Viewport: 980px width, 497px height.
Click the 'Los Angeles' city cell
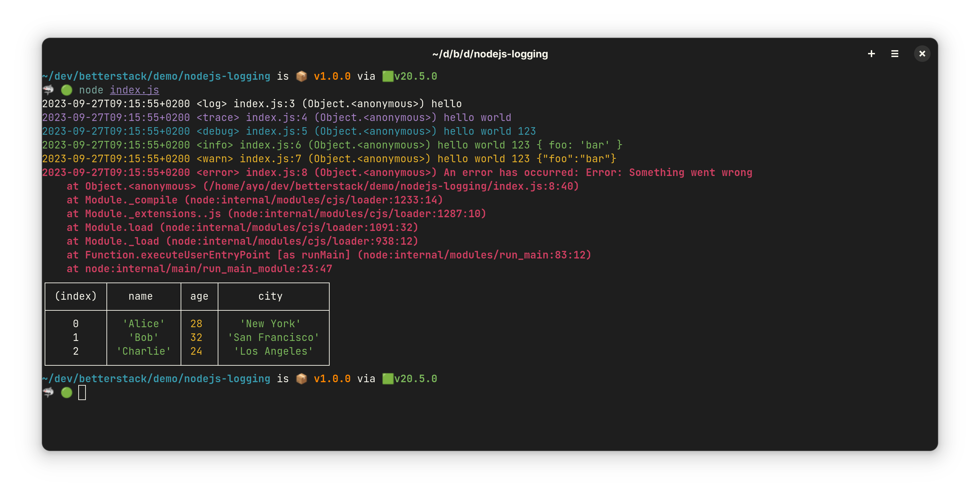tap(274, 351)
